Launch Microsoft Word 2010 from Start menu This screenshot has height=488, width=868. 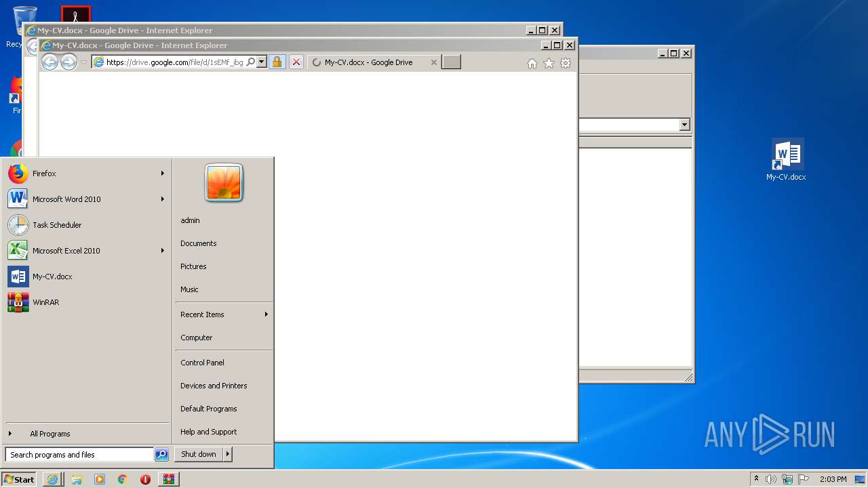[86, 199]
